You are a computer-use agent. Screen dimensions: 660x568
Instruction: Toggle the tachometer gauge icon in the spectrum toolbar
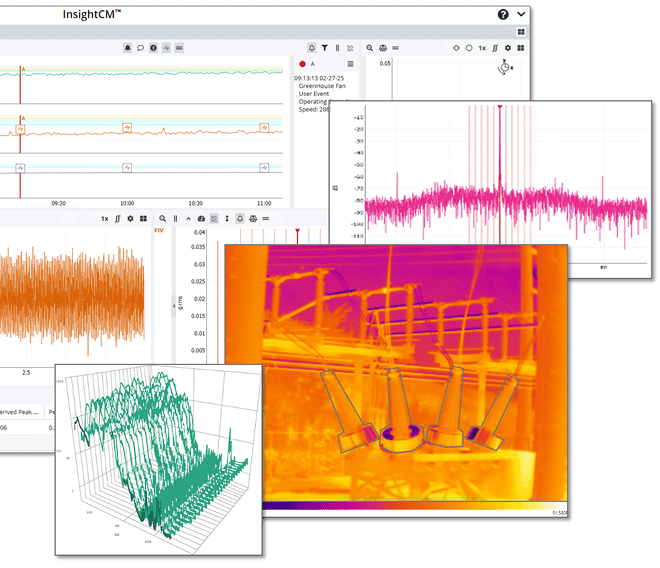click(201, 218)
